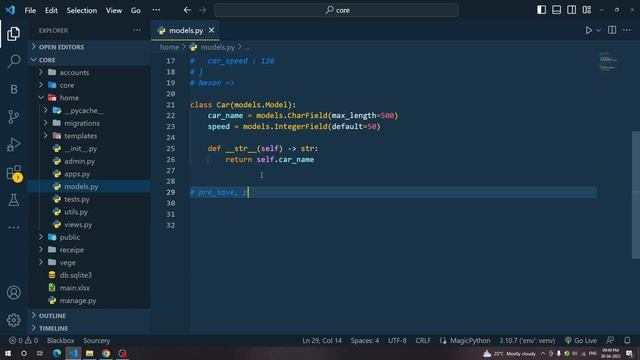Expand the core folder
This screenshot has height=360, width=640.
pos(89,85)
